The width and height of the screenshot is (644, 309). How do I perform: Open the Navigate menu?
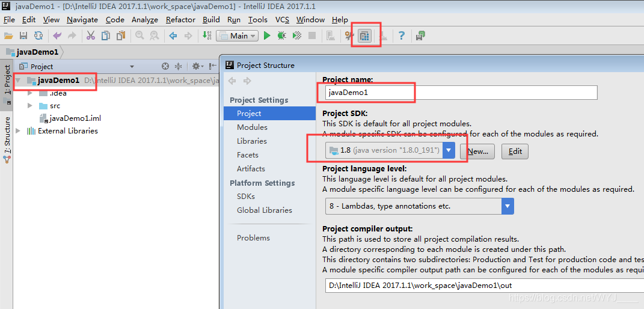[82, 20]
